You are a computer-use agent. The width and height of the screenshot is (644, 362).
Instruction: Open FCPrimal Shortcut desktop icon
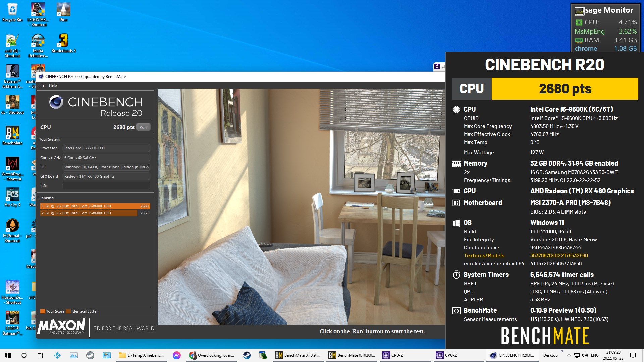pyautogui.click(x=12, y=231)
